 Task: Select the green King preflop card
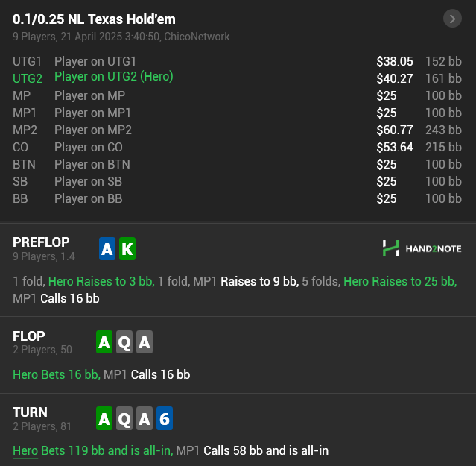[127, 249]
